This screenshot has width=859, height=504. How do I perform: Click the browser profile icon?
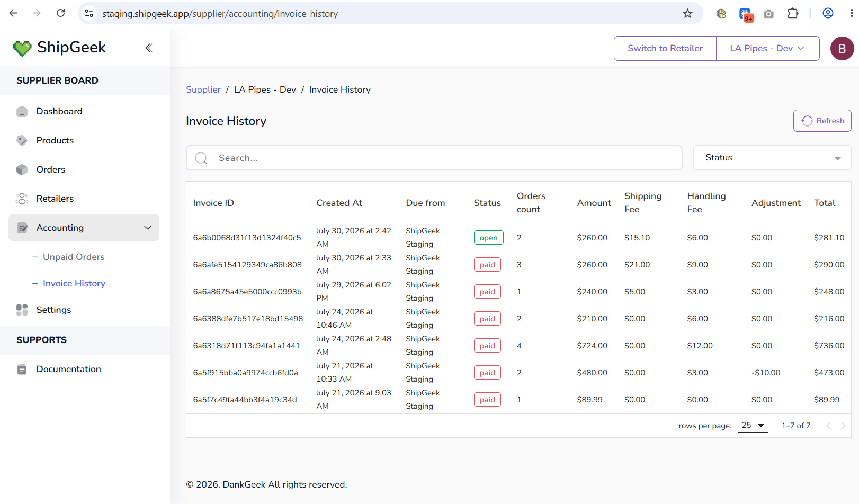pos(828,13)
